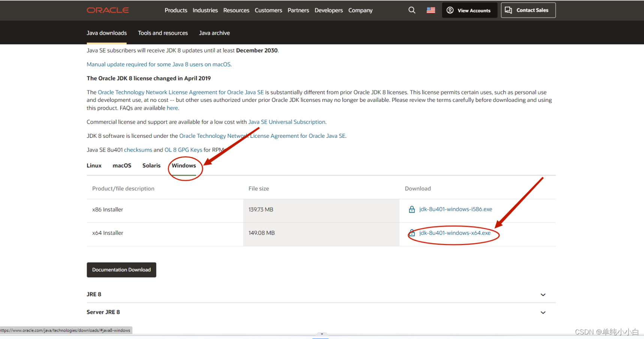This screenshot has width=644, height=339.
Task: Select the Solaris platform tab
Action: click(151, 166)
